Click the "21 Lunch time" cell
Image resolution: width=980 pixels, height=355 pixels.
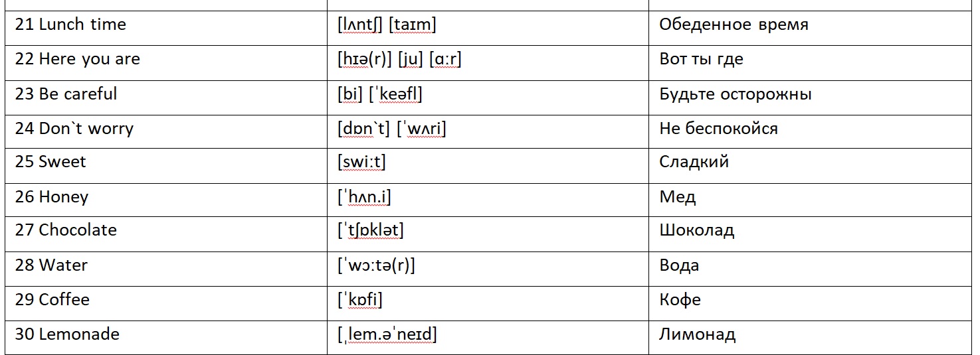click(70, 25)
